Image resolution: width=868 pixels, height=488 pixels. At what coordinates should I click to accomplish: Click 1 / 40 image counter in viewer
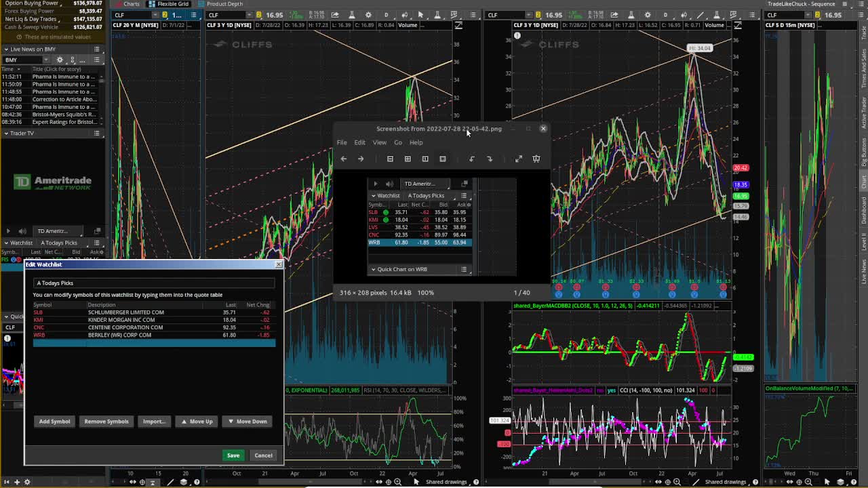click(x=521, y=293)
